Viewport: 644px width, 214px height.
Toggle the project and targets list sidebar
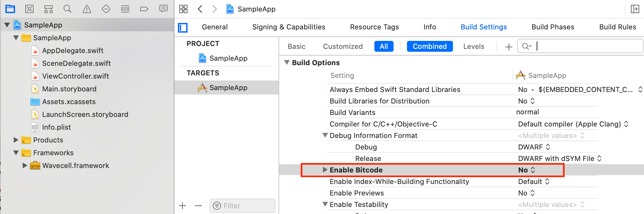tap(183, 28)
